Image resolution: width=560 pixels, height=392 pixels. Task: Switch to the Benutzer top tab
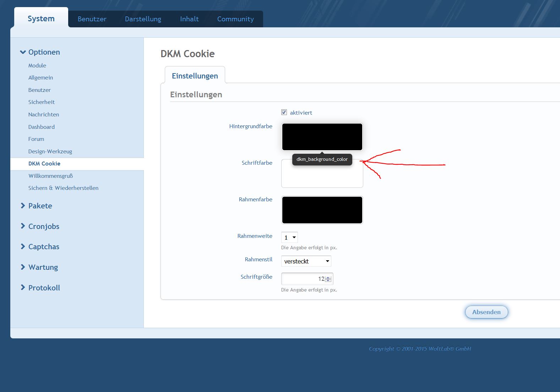92,19
